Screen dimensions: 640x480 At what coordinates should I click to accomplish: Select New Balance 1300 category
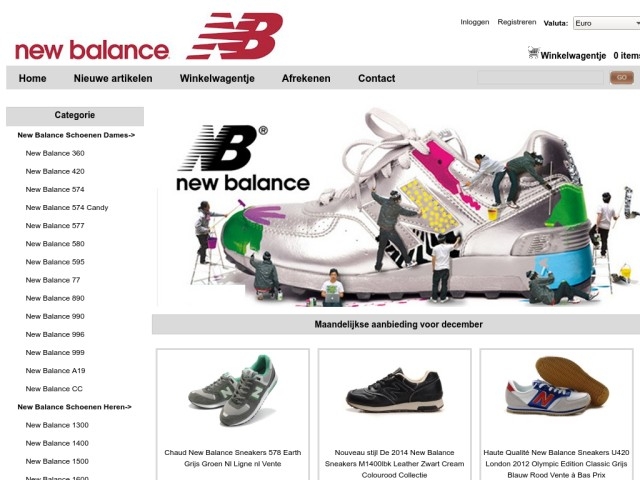pos(57,425)
